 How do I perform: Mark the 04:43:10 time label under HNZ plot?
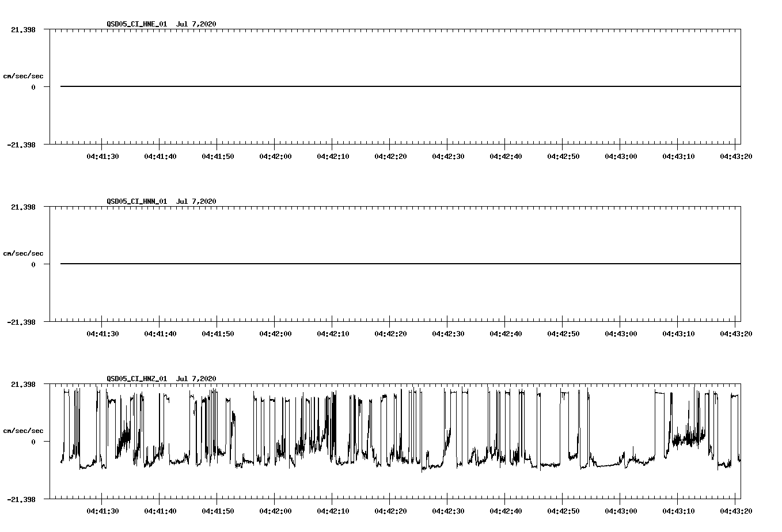pos(678,511)
